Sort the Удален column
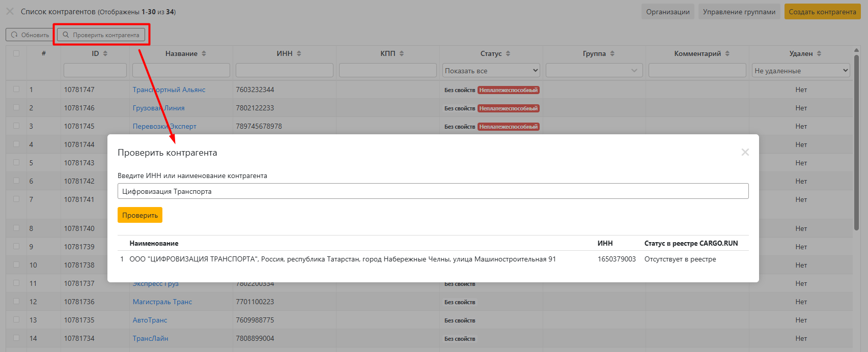Viewport: 868px width, 352px height. click(x=819, y=53)
